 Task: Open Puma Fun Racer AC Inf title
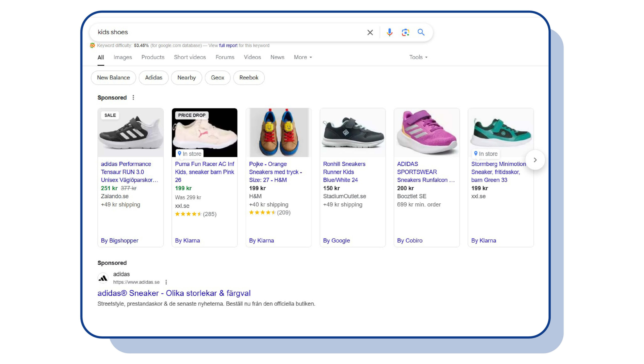(205, 172)
